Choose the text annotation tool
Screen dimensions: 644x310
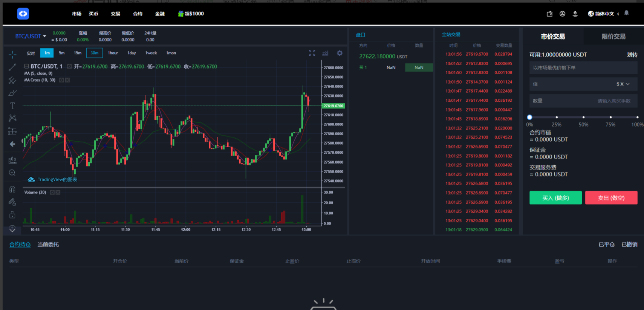click(12, 105)
